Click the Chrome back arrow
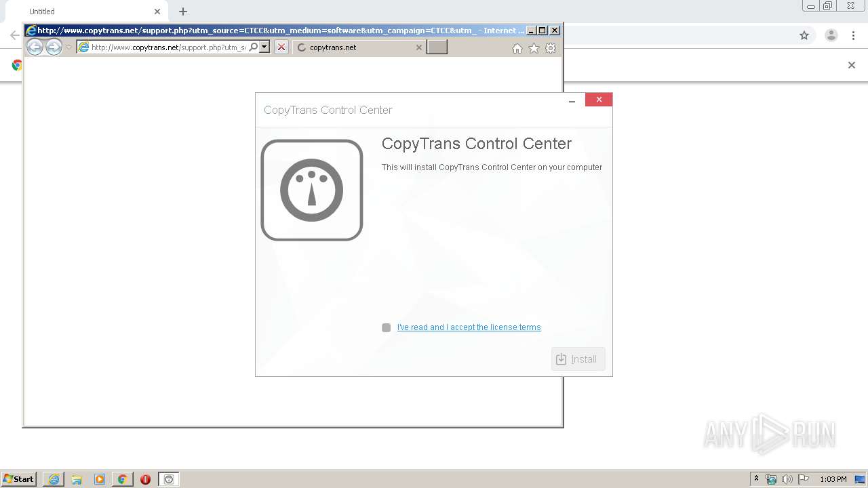Viewport: 868px width, 488px height. tap(14, 35)
